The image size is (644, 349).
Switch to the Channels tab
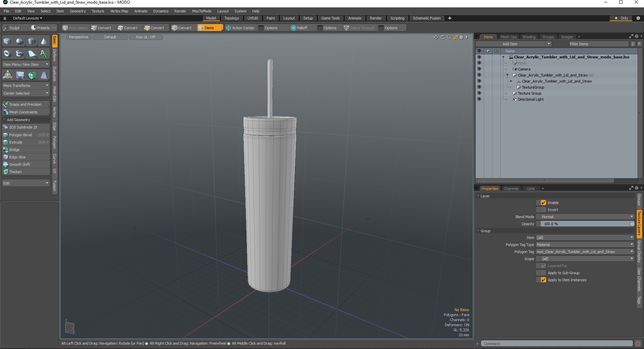(x=511, y=189)
